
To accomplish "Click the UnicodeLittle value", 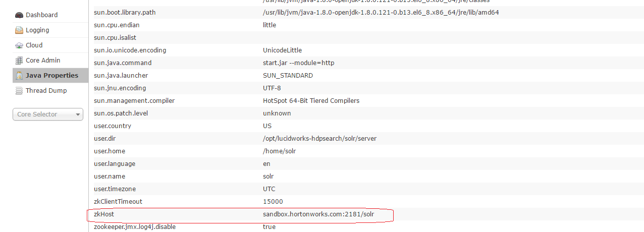I will tap(283, 50).
